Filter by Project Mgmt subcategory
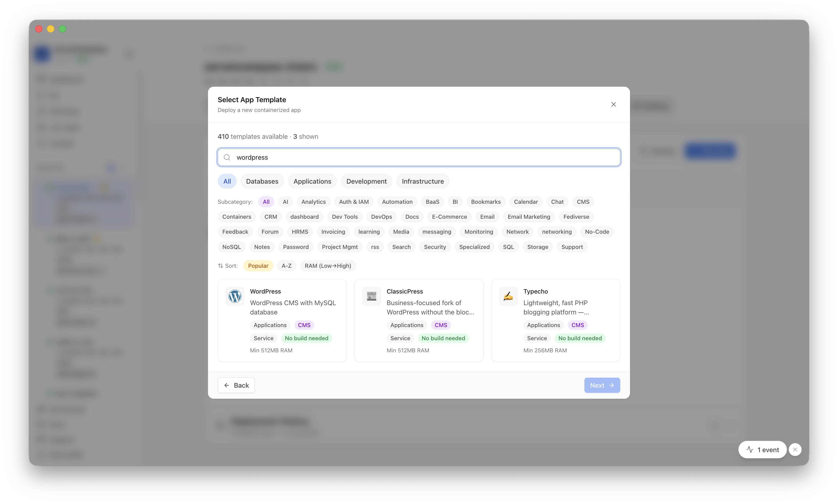The image size is (838, 504). (340, 247)
